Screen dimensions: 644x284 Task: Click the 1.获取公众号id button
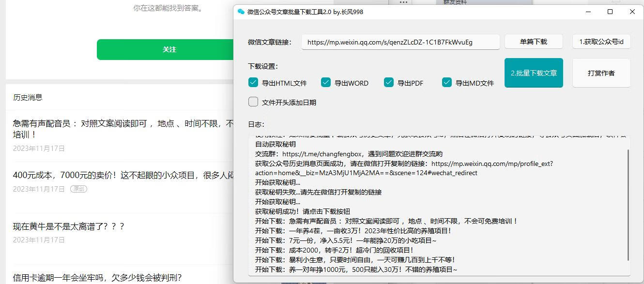tap(601, 41)
